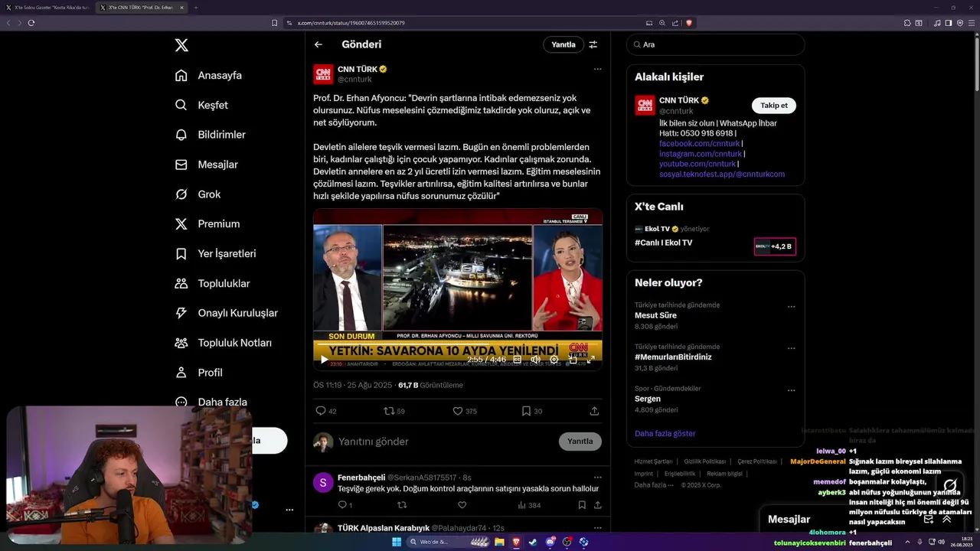Image resolution: width=980 pixels, height=551 pixels.
Task: Repost the tweet with 59 reposts
Action: 394,411
